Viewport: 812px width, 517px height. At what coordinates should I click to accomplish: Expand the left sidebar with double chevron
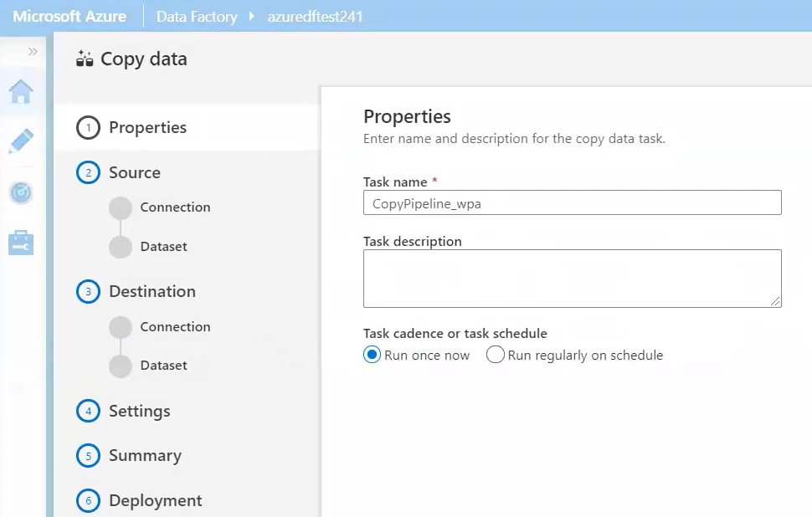[33, 51]
